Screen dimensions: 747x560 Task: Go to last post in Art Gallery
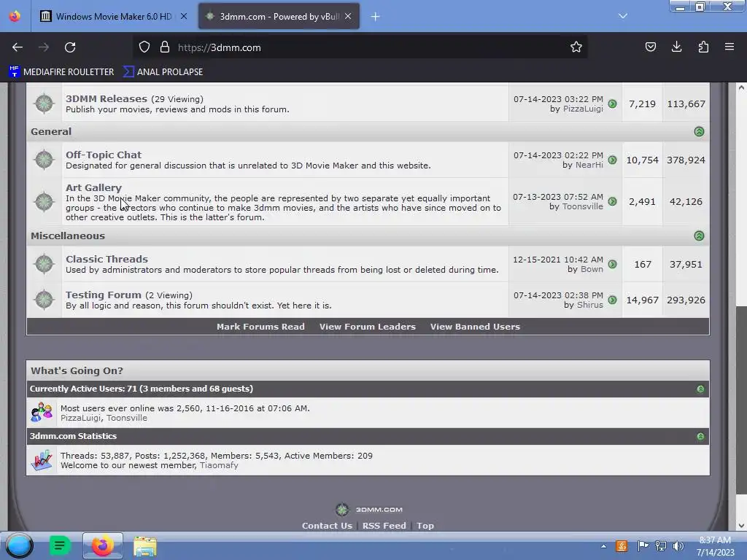point(613,201)
